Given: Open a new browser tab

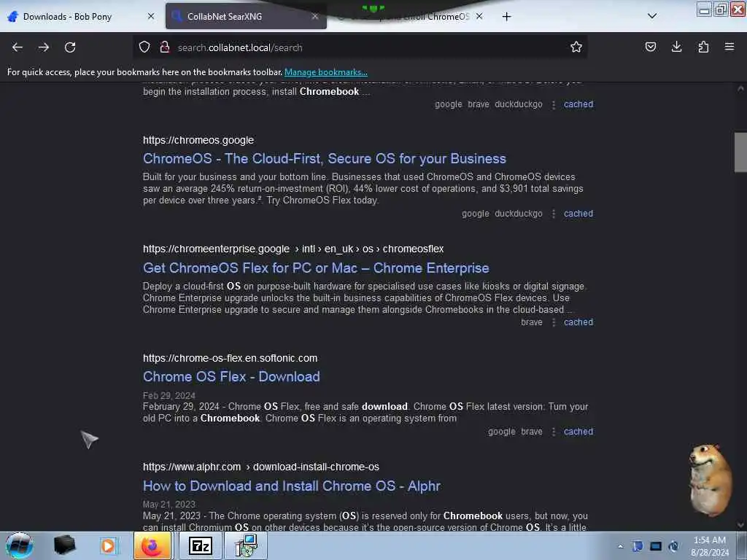Looking at the screenshot, I should pos(506,17).
